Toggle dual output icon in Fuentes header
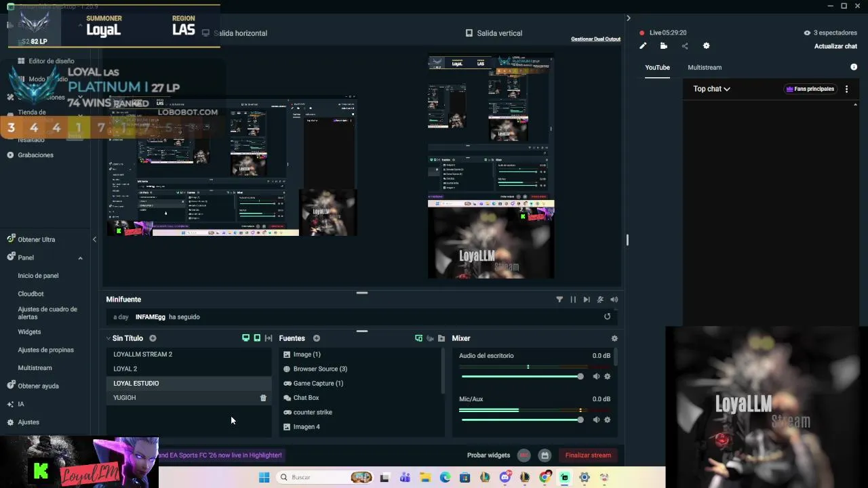 [x=418, y=338]
